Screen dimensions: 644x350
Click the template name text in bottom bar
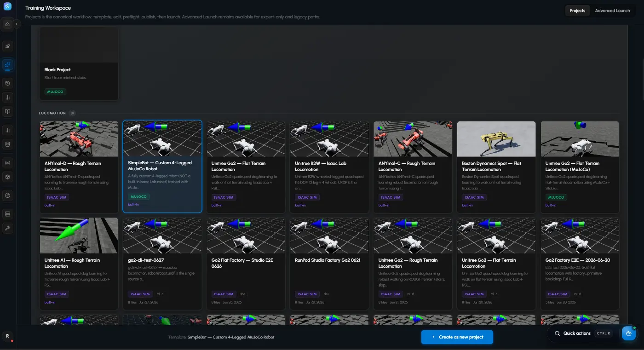point(231,337)
